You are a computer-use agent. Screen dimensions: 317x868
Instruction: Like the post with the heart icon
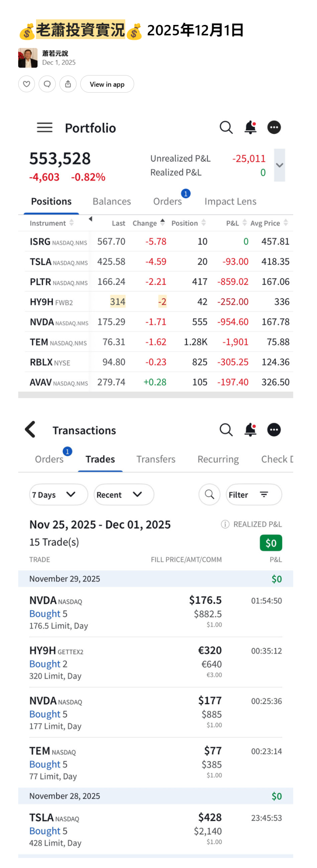[x=27, y=84]
